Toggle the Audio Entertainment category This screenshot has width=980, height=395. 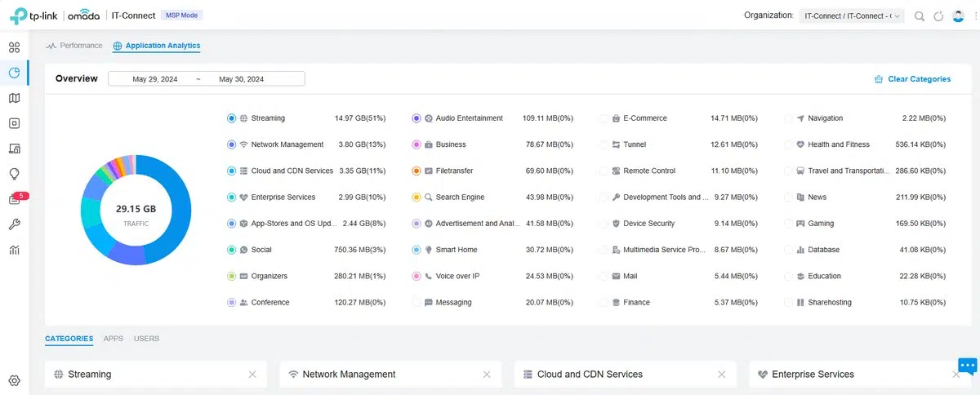(416, 118)
